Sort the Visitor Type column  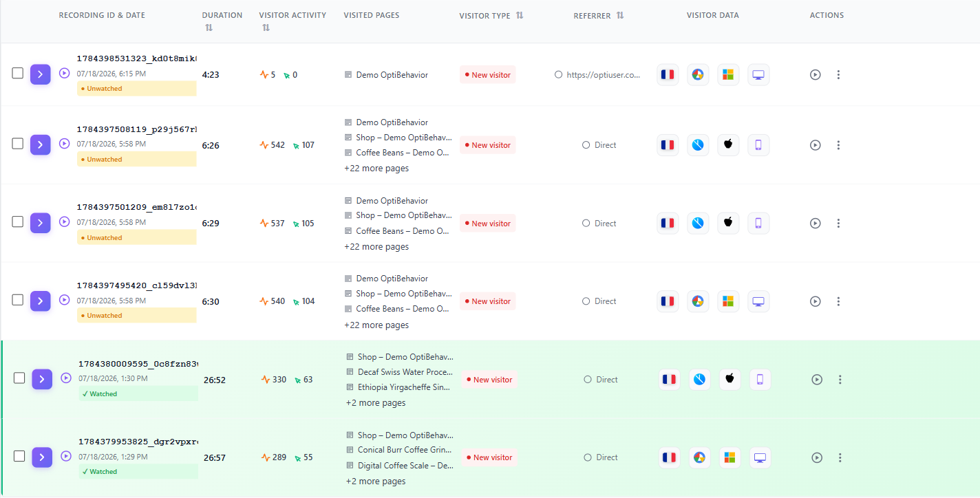pyautogui.click(x=520, y=15)
